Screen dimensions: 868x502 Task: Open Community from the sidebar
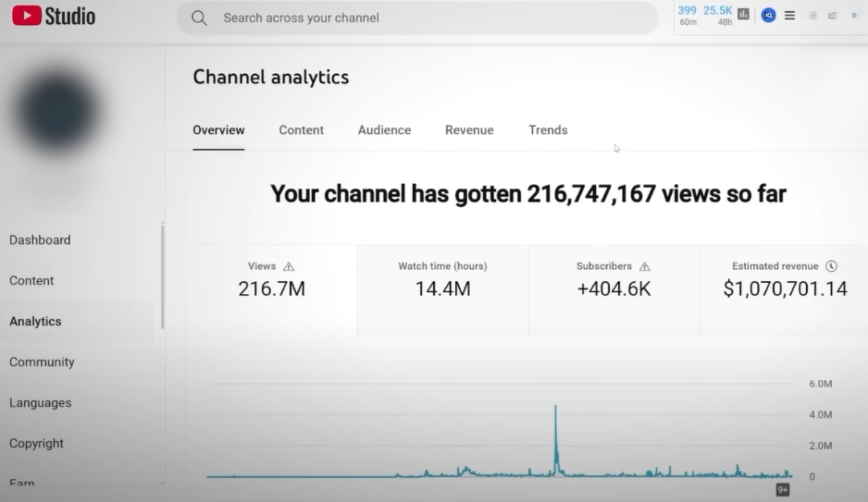(x=42, y=362)
